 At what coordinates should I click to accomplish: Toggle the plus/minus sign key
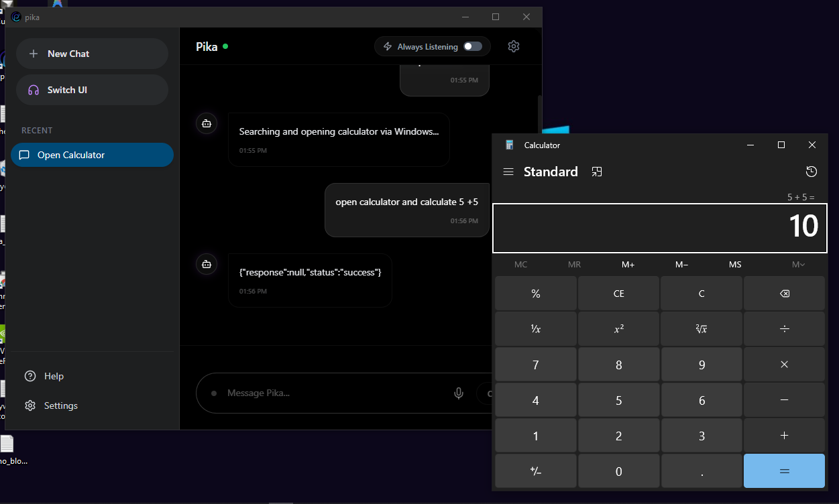[535, 470]
